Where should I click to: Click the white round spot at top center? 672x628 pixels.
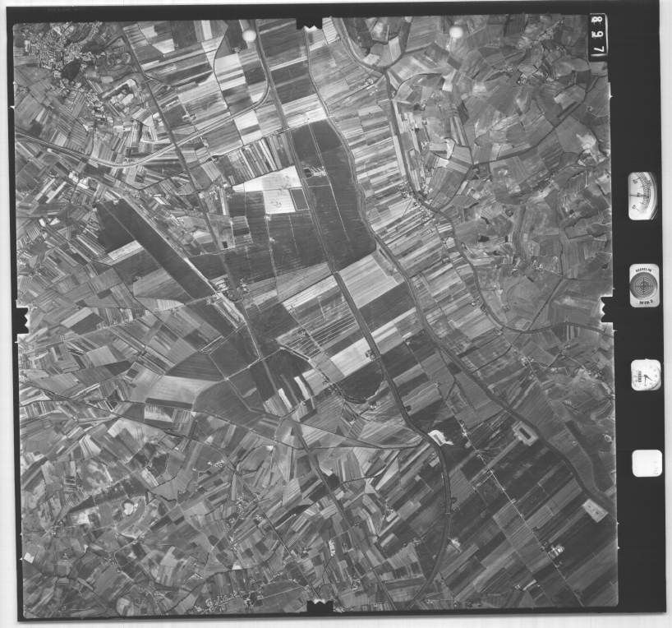(x=249, y=35)
